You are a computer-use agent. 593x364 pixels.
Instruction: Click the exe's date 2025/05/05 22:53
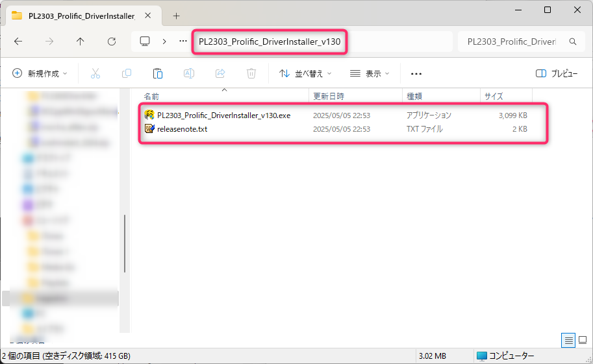342,115
